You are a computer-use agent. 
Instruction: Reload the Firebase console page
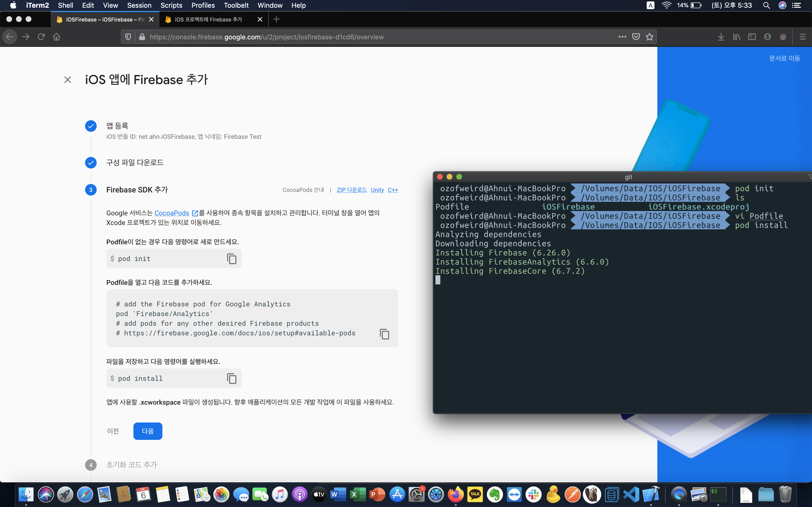click(x=41, y=37)
